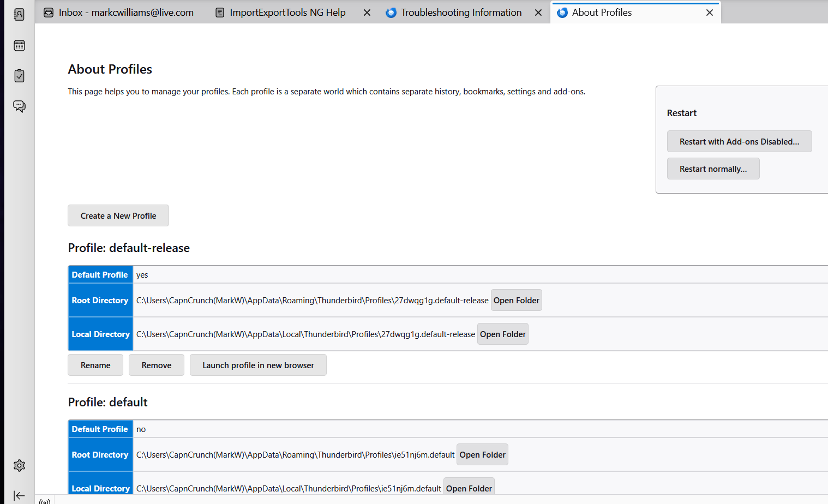
Task: Click the Default Profile 'no' value
Action: 141,429
